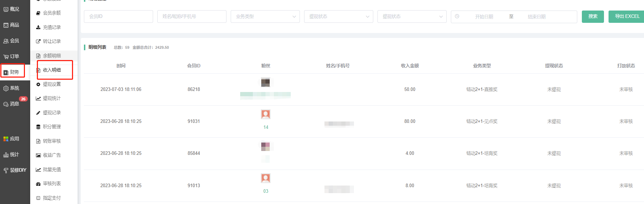Expand the 业务类型 dropdown filter

(x=265, y=17)
